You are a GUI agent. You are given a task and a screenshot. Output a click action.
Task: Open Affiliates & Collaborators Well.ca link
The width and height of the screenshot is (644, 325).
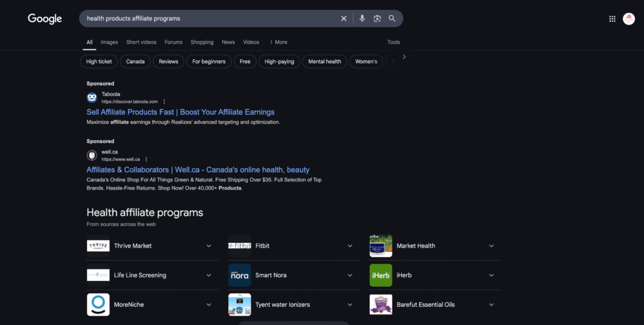click(x=198, y=169)
